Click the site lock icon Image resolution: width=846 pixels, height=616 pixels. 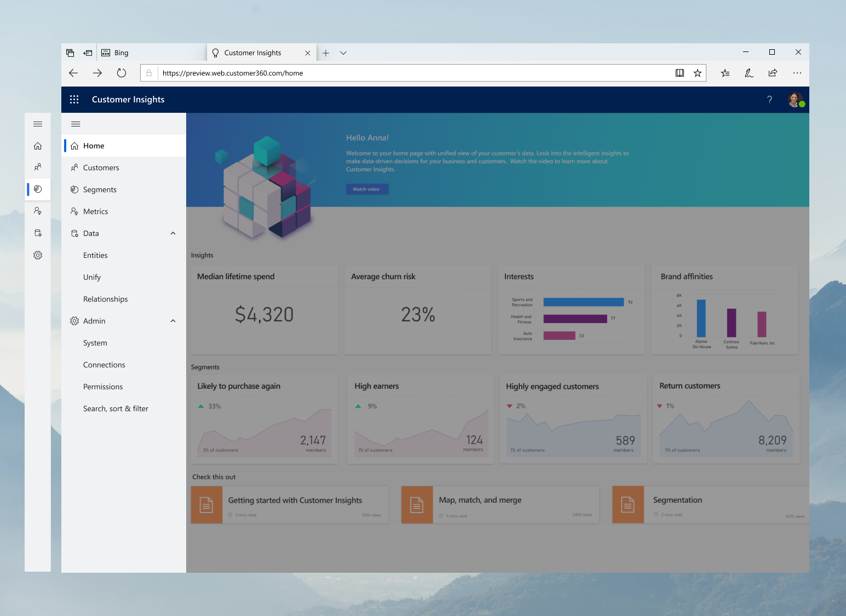pos(149,73)
